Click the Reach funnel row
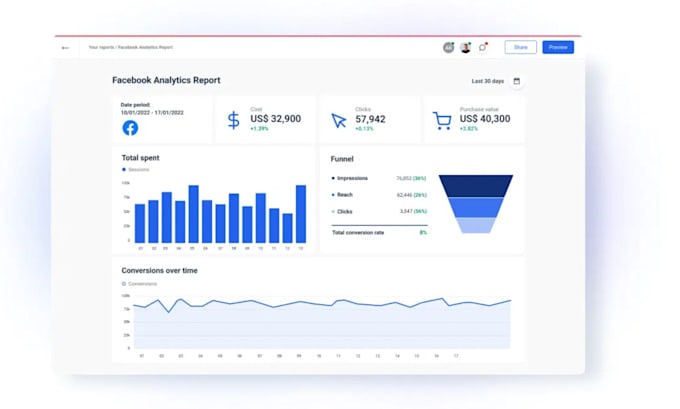Image resolution: width=680 pixels, height=409 pixels. [x=379, y=195]
